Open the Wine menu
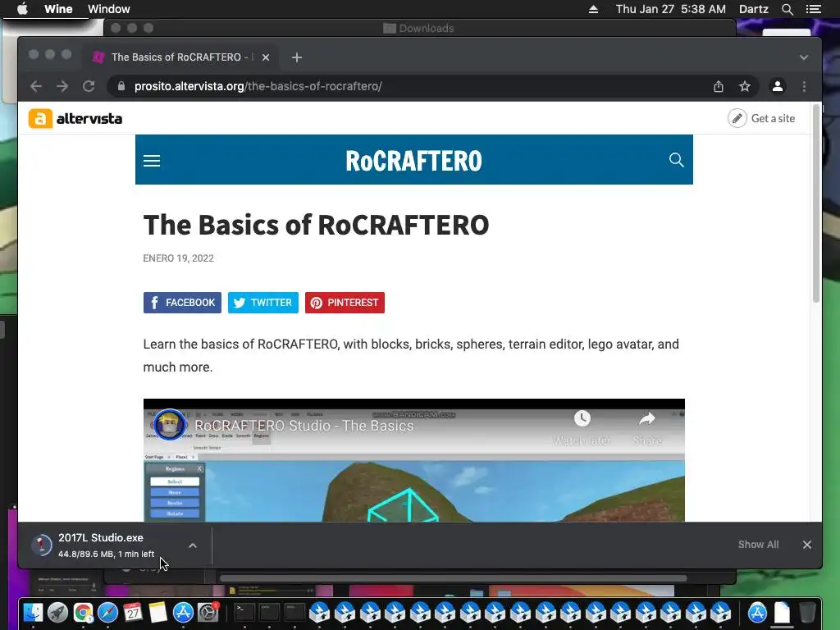The image size is (840, 630). coord(58,9)
